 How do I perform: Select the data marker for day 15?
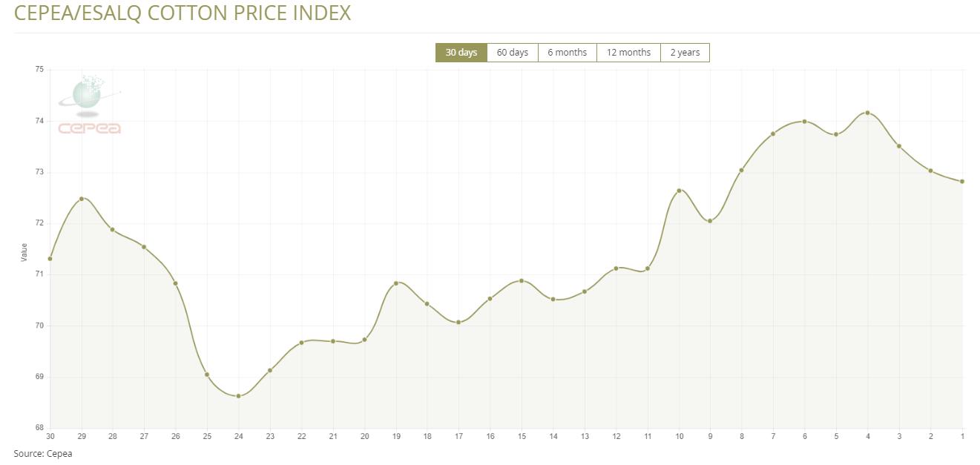click(522, 281)
